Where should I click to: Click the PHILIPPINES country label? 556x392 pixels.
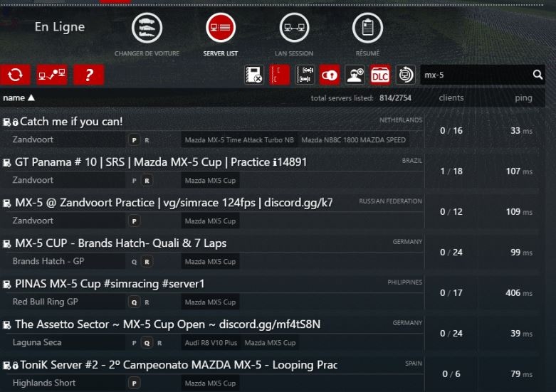click(404, 282)
